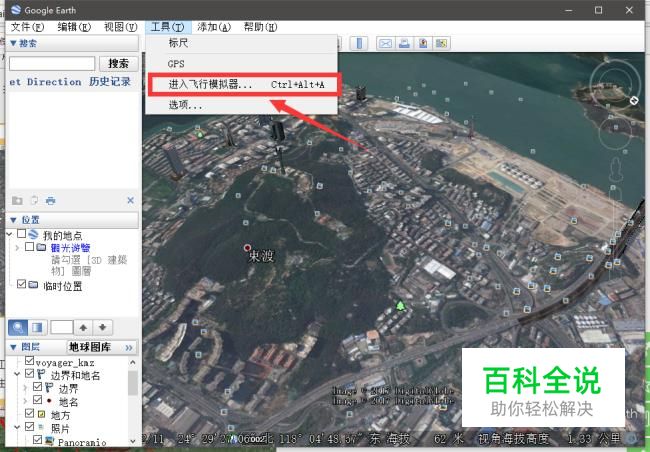Open the 历史记录 link

110,82
